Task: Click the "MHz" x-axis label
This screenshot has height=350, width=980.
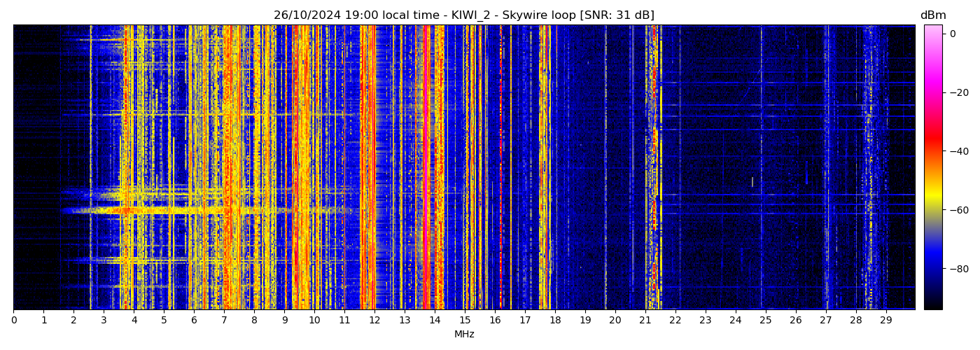Action: pyautogui.click(x=464, y=335)
